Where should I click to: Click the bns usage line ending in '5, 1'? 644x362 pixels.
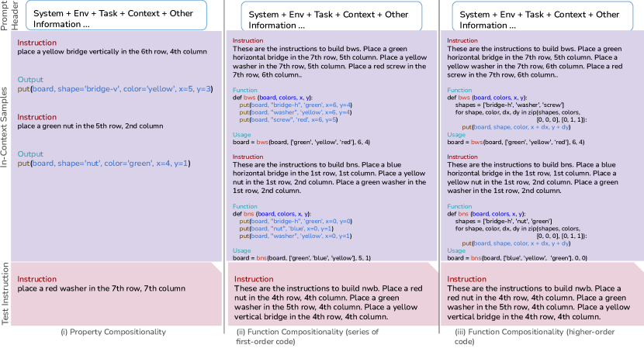coord(302,258)
